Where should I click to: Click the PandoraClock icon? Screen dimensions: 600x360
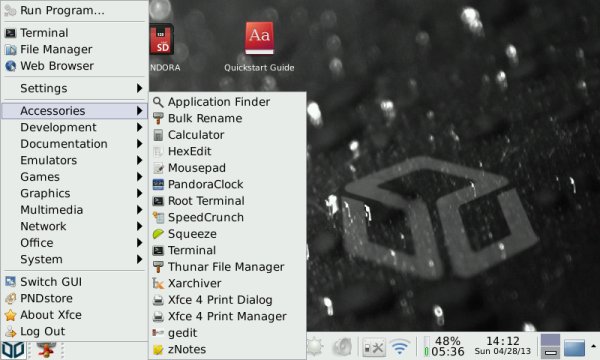158,184
